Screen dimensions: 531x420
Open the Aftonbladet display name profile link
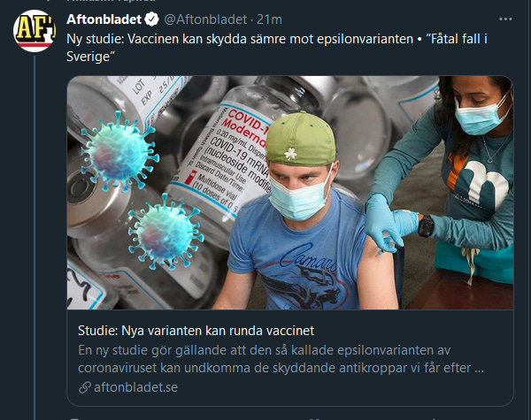click(104, 19)
